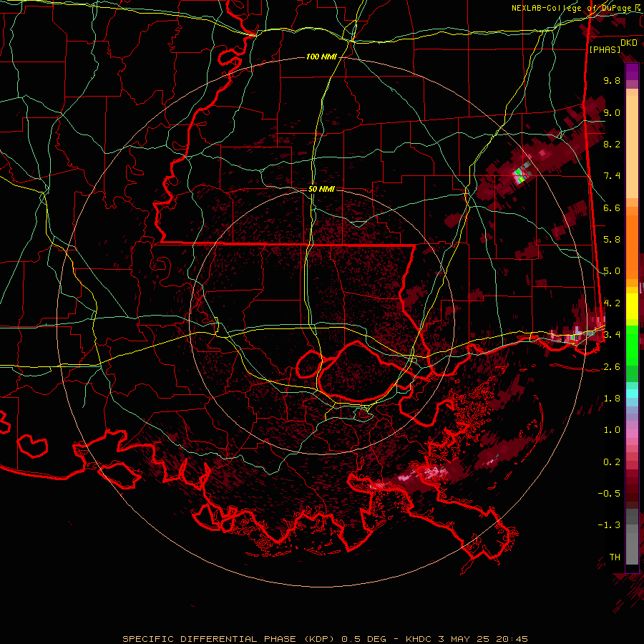Select the 1.8 scale label
Screen dimensions: 644x644
click(x=612, y=399)
